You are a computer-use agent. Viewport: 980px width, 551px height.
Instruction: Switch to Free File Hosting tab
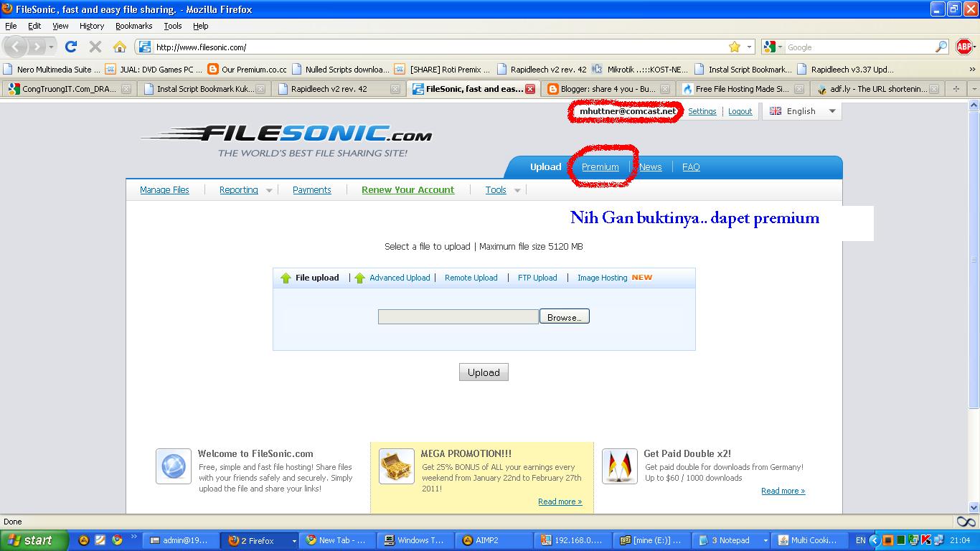pyautogui.click(x=743, y=89)
